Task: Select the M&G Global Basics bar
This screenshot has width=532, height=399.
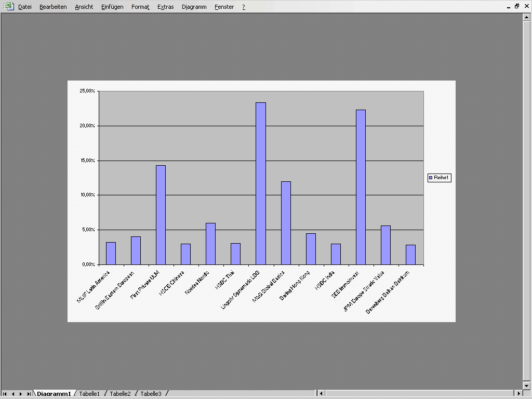Action: click(286, 223)
